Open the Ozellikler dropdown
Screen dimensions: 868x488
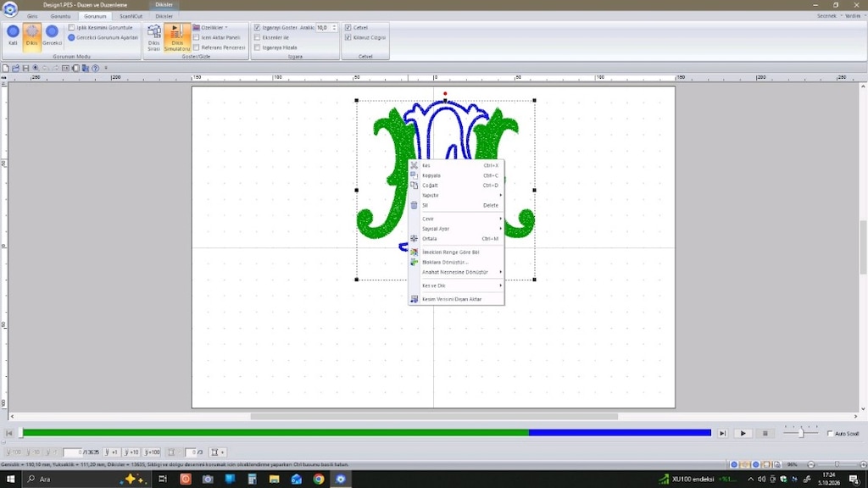click(210, 27)
